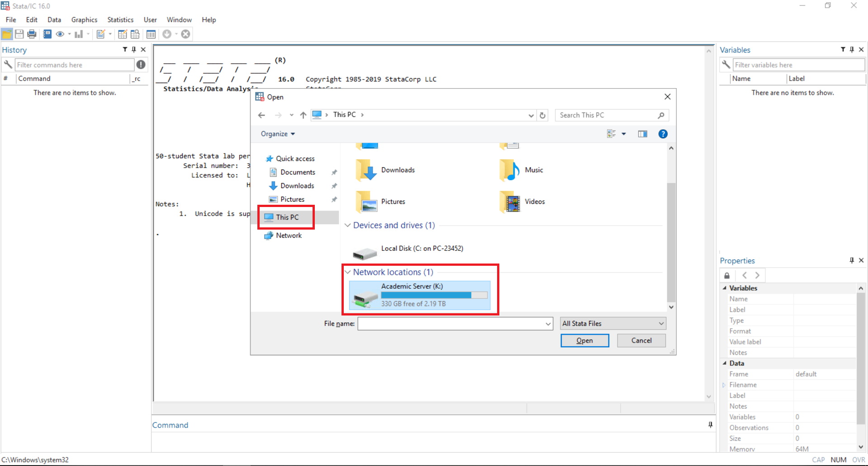
Task: Collapse the Devices and drives group
Action: (x=347, y=225)
